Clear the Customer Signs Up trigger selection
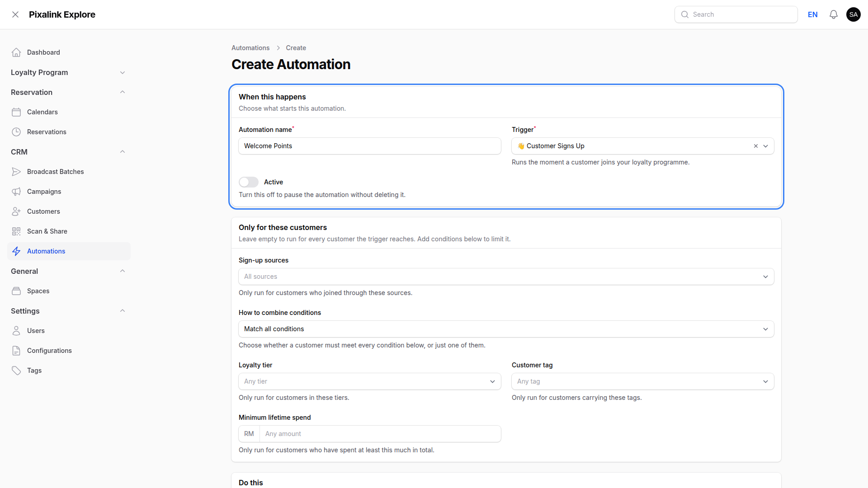The height and width of the screenshot is (488, 868). point(755,146)
